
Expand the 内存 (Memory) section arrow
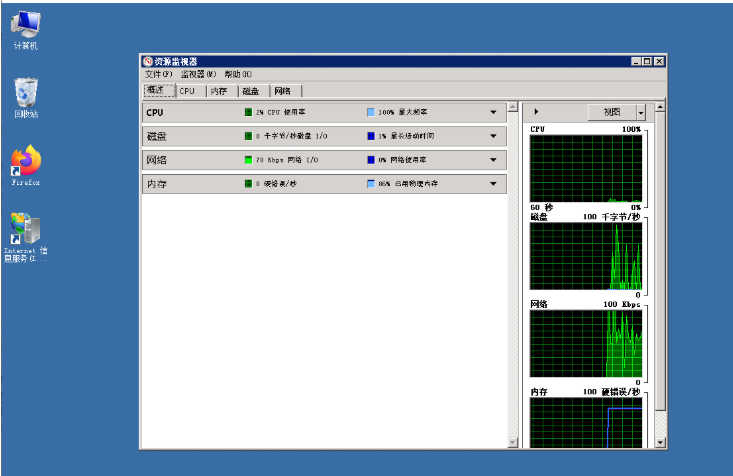493,184
